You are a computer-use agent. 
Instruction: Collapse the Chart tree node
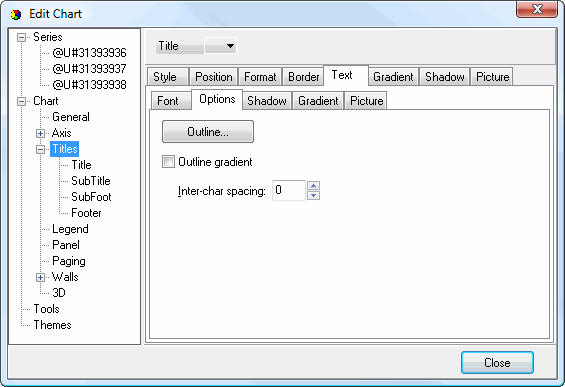[22, 101]
